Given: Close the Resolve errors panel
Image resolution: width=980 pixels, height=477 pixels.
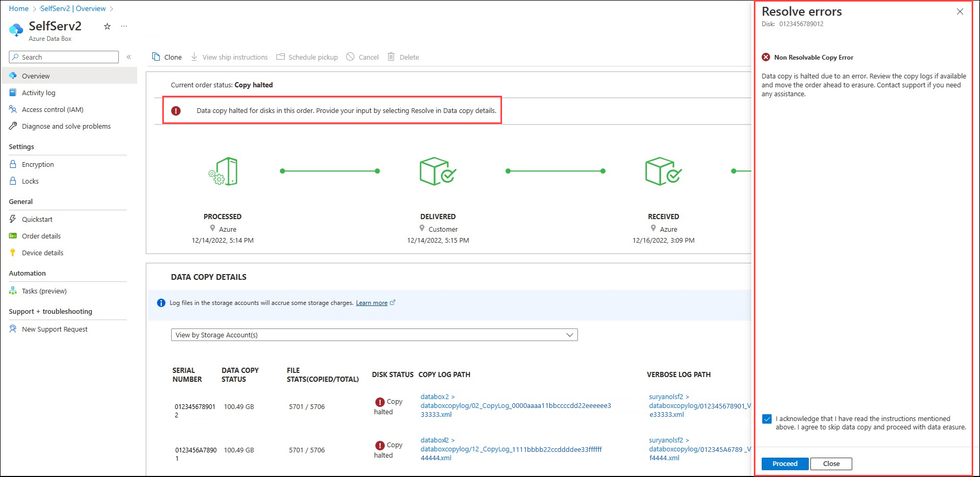Looking at the screenshot, I should pyautogui.click(x=960, y=12).
